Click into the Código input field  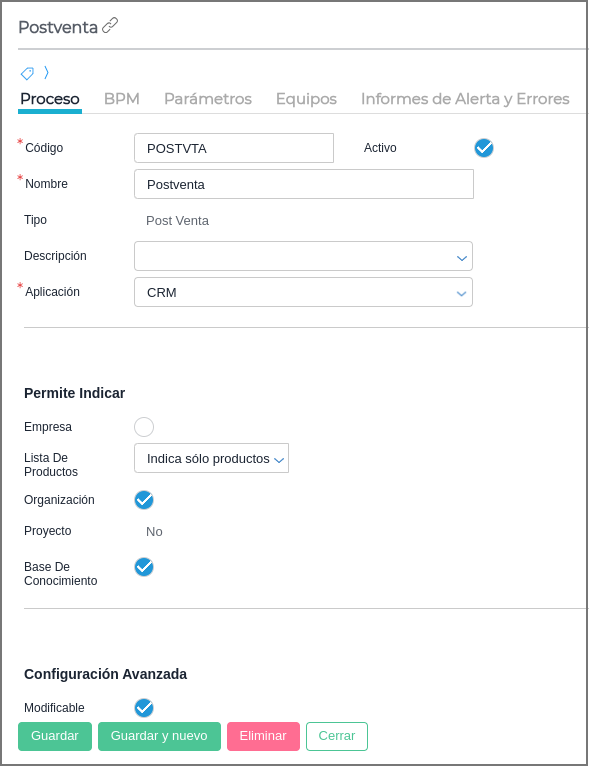click(234, 148)
